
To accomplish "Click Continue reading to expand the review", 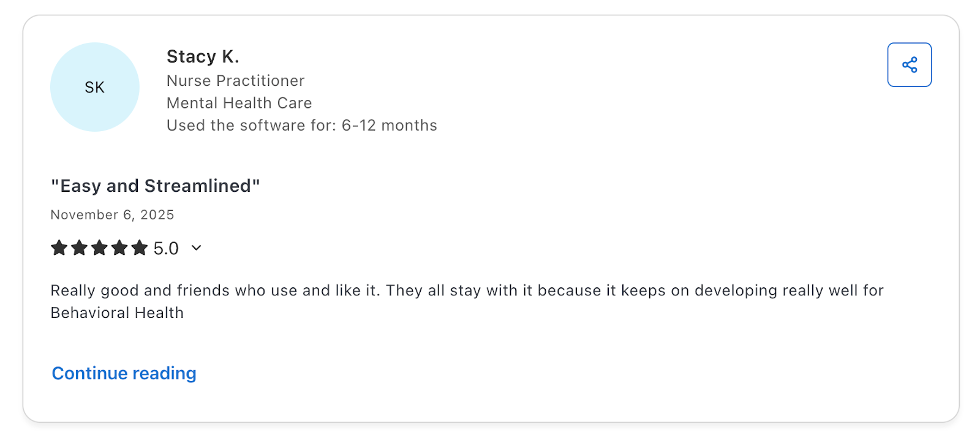I will 124,373.
